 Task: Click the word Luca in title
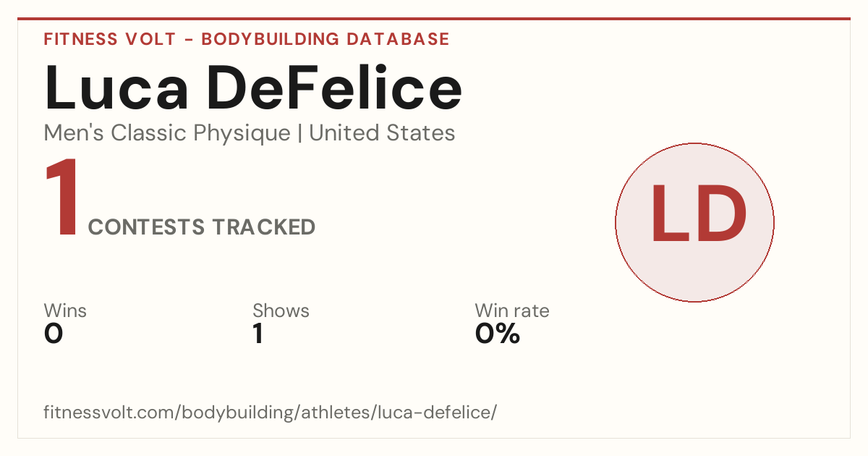(117, 88)
